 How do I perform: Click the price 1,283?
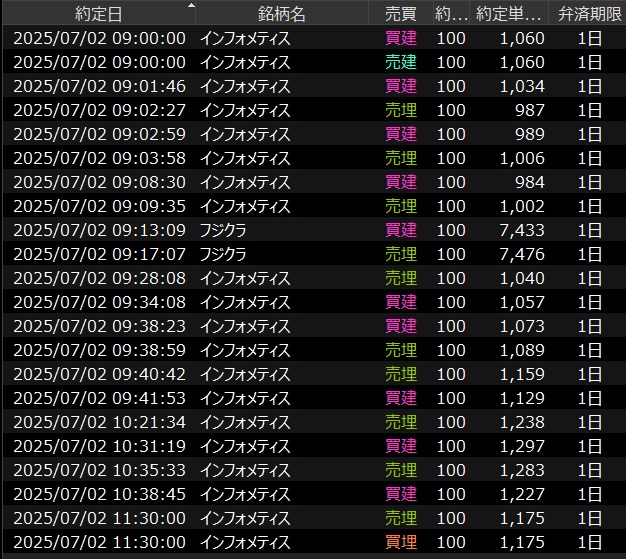[522, 470]
